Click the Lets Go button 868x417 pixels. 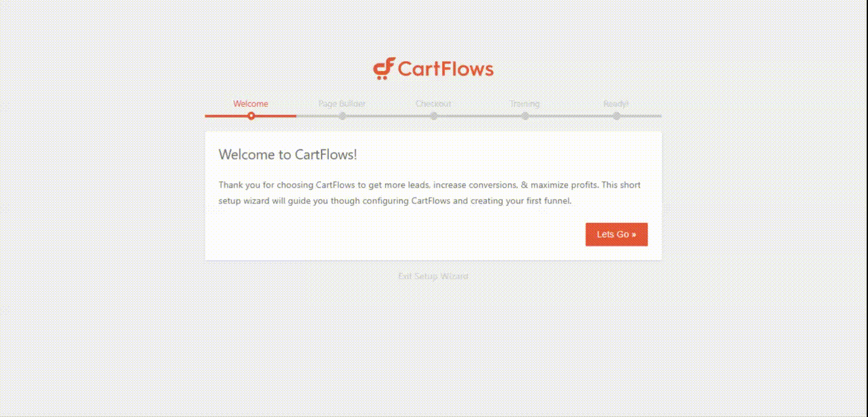tap(616, 235)
